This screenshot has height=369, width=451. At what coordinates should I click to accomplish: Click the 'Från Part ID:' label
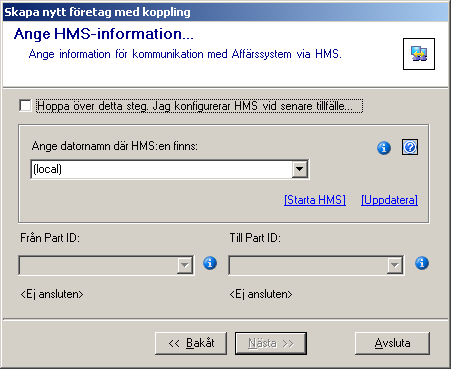[50, 238]
